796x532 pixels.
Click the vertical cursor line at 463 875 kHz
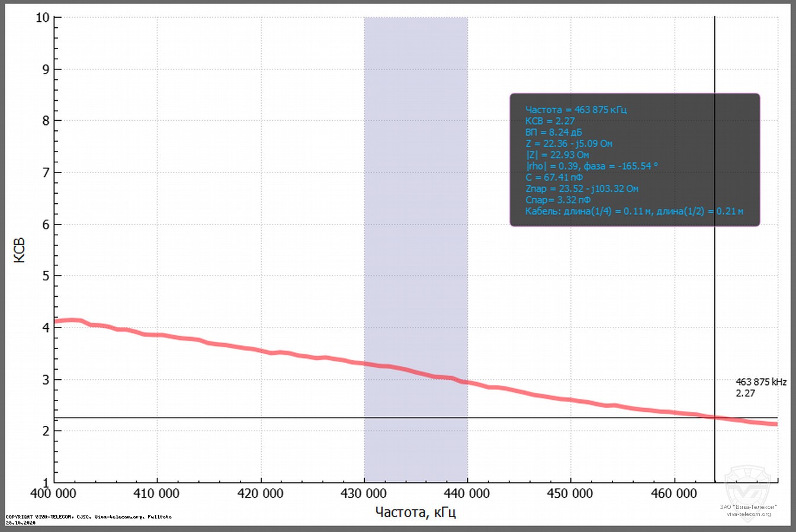714,296
